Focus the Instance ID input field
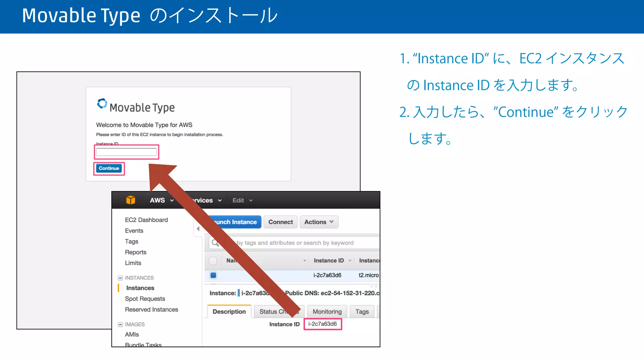Viewport: 644px width, 362px height. coord(126,152)
